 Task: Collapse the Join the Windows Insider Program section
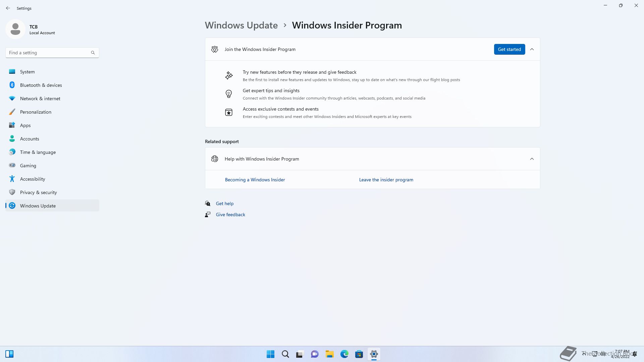click(x=532, y=49)
